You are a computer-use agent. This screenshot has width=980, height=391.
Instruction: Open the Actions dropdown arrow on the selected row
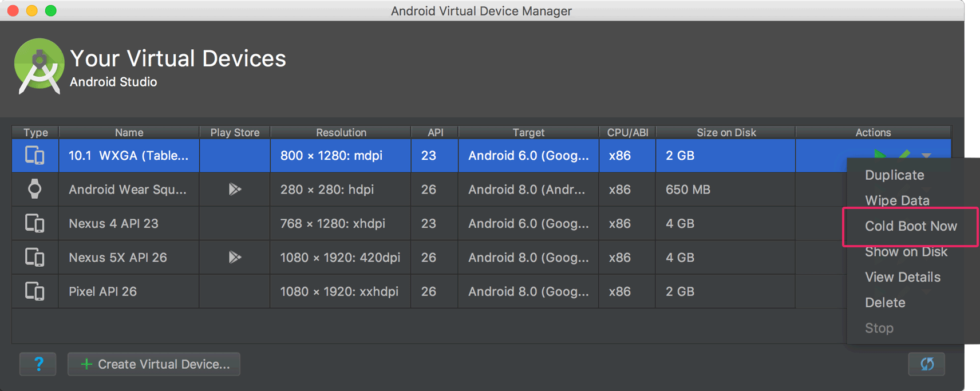[926, 155]
